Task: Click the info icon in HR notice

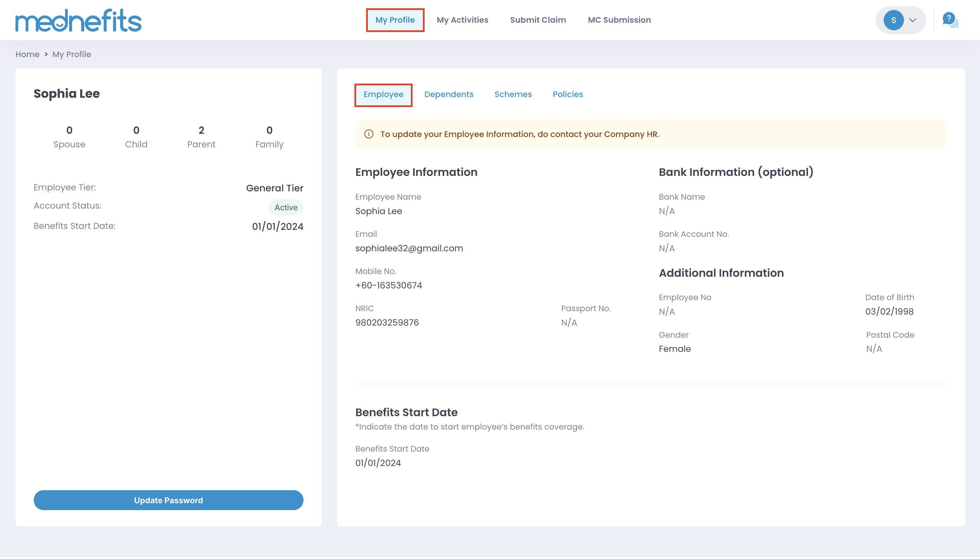Action: (x=369, y=134)
